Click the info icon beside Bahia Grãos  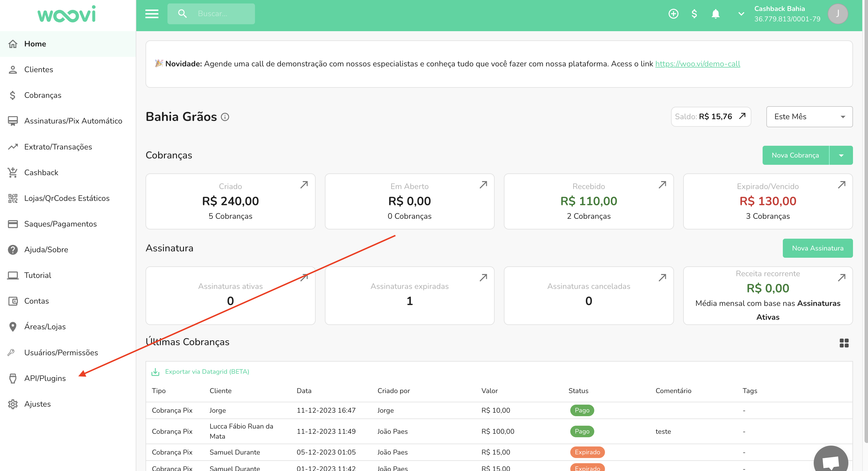click(225, 117)
